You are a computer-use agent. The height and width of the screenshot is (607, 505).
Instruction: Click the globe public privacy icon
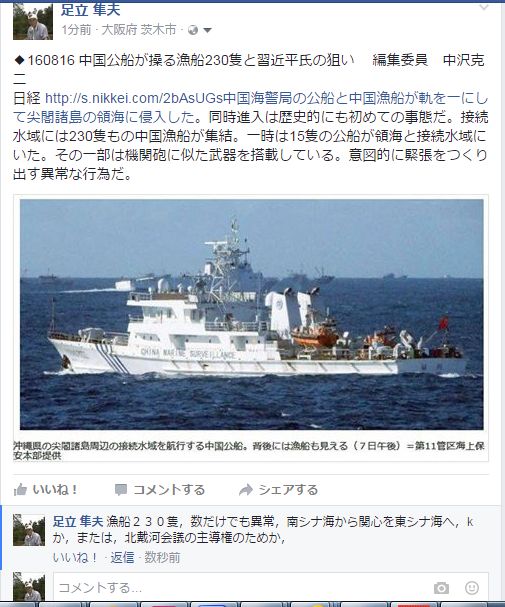[x=193, y=30]
